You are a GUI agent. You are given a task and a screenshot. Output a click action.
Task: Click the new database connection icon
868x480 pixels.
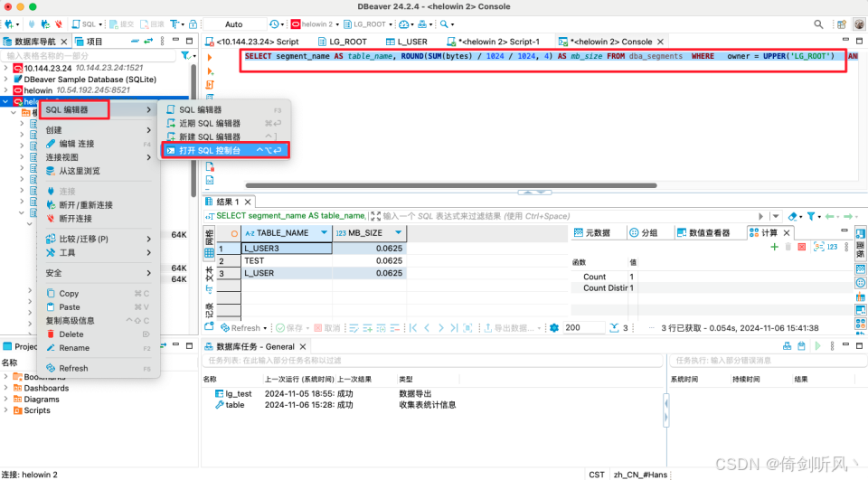click(9, 24)
